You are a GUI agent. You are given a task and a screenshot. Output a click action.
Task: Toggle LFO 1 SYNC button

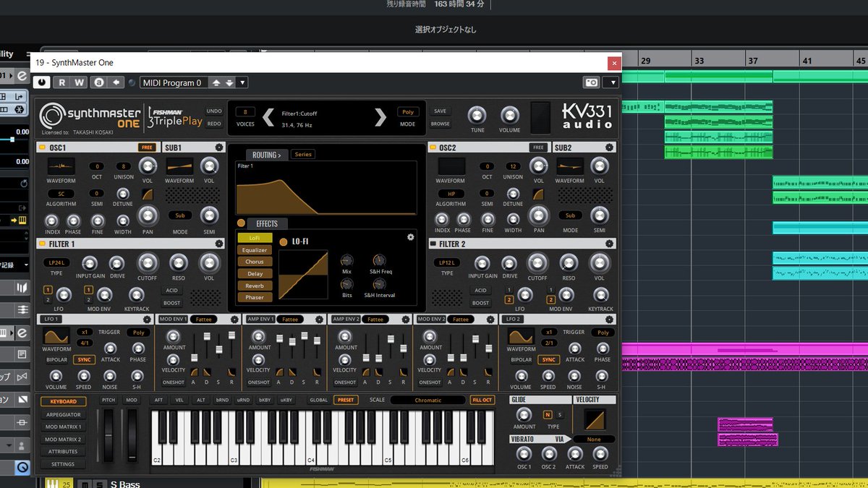[x=84, y=359]
